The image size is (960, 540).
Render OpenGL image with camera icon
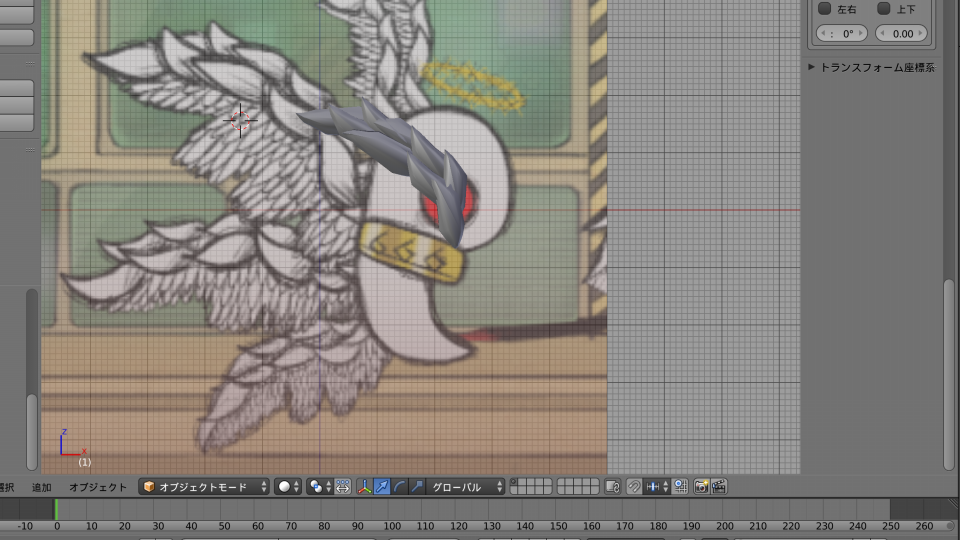pos(702,487)
